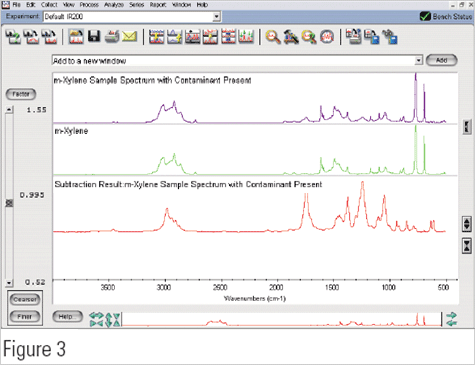
Task: Click the Help button below the spectrum
Action: [68, 317]
